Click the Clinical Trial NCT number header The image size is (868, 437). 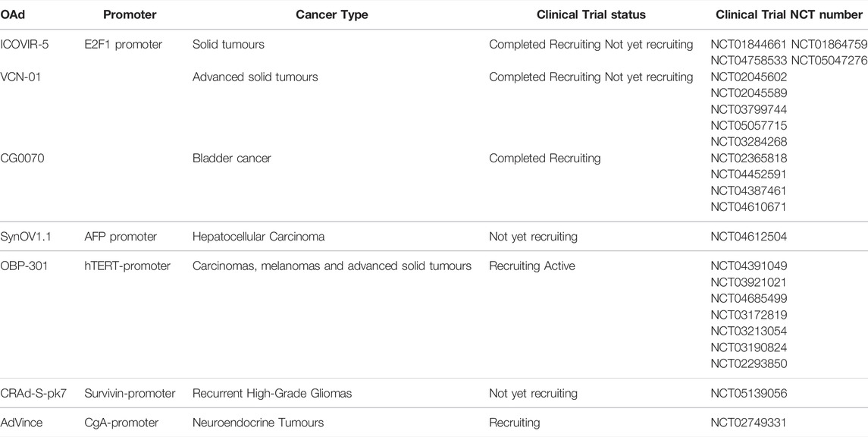pos(789,15)
